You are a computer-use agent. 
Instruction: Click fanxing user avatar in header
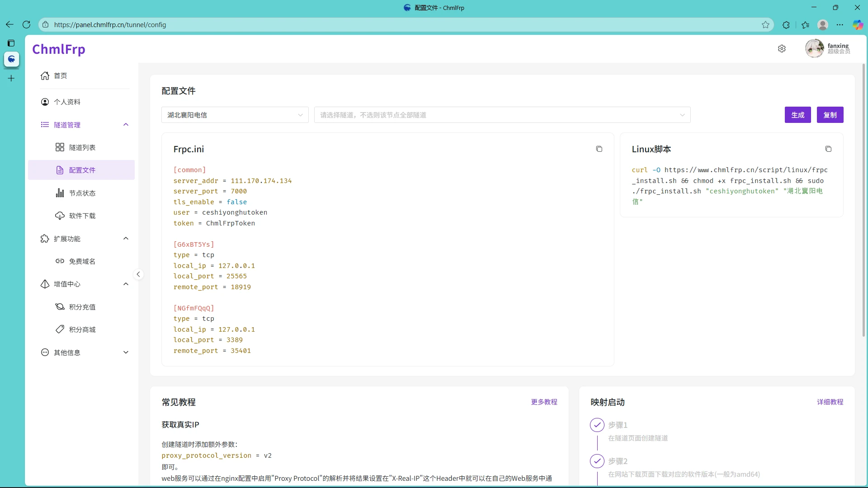pos(814,48)
